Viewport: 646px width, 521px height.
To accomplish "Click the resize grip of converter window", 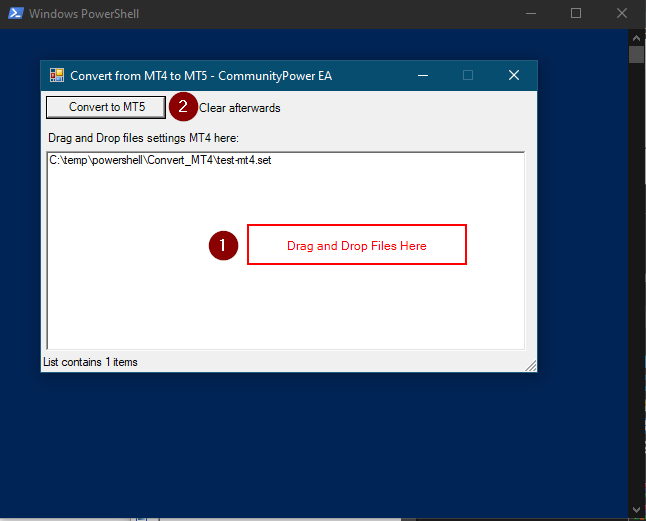I will 531,366.
